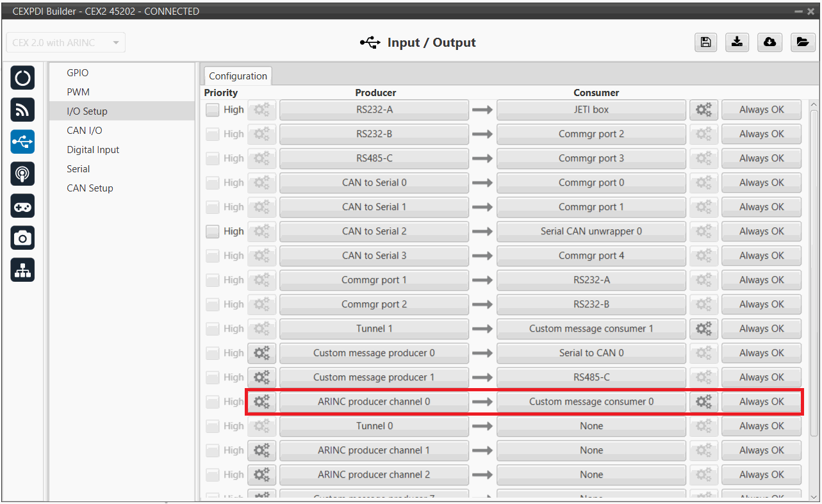Configure gear for ARINC producer channel 0
The width and height of the screenshot is (822, 504).
[261, 402]
